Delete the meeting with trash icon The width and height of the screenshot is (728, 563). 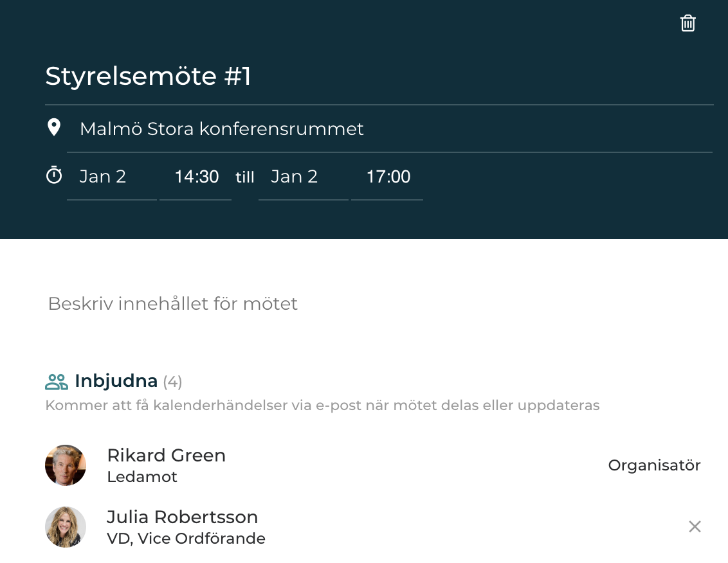687,23
